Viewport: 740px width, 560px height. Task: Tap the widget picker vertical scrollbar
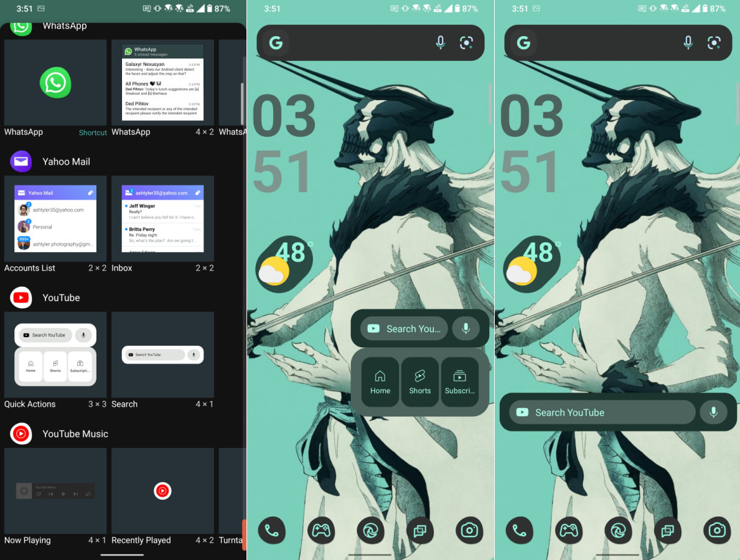(x=242, y=105)
